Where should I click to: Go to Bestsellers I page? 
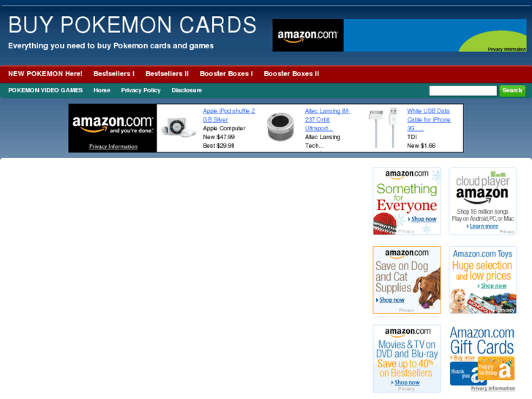114,74
